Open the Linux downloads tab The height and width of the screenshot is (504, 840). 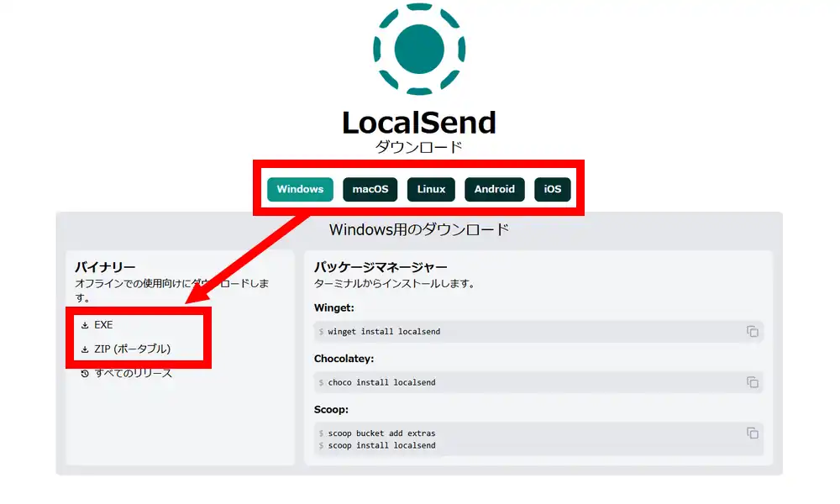(x=431, y=189)
